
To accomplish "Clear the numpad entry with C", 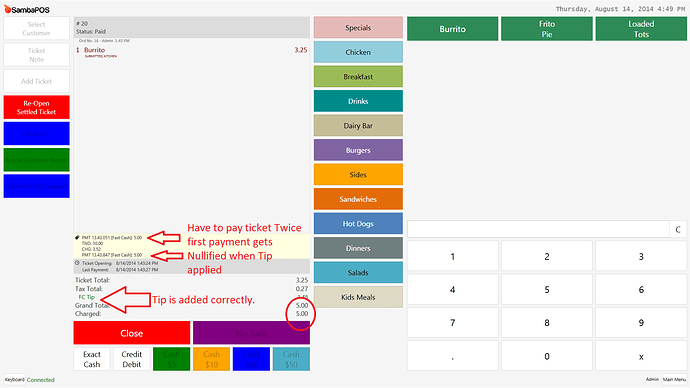I will (678, 229).
